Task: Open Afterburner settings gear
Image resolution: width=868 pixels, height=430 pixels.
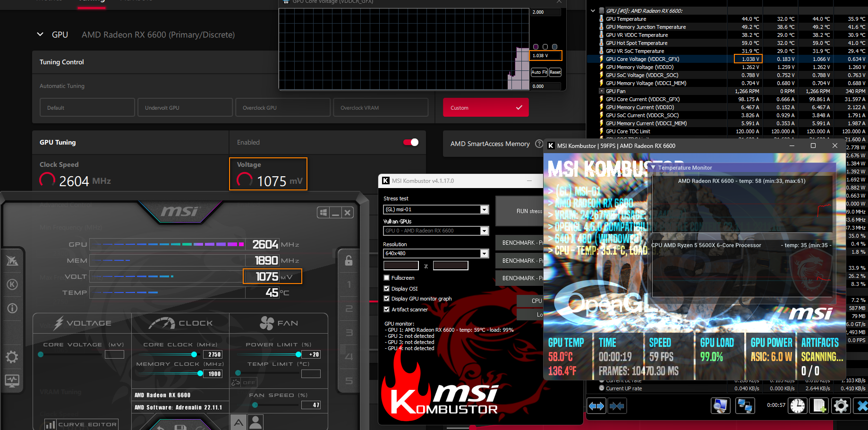Action: (x=12, y=357)
